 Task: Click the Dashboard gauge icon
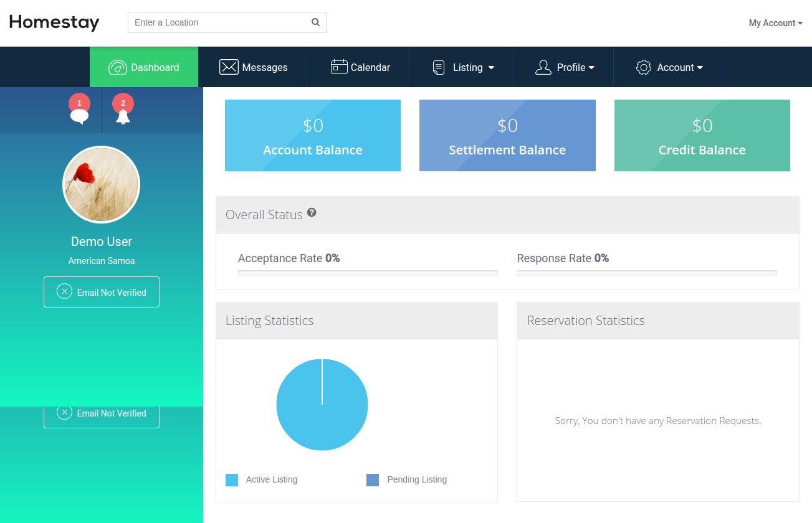pyautogui.click(x=117, y=67)
